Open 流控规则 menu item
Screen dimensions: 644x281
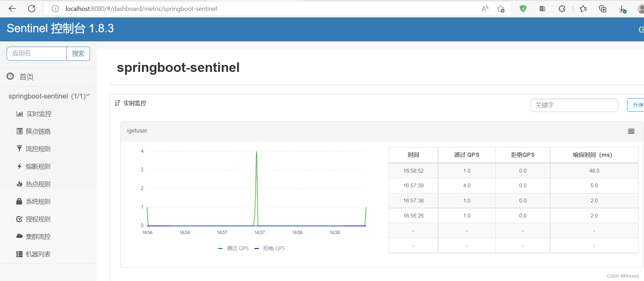[38, 149]
